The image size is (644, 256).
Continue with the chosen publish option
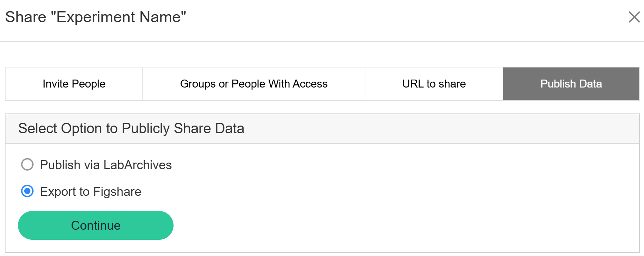click(96, 226)
